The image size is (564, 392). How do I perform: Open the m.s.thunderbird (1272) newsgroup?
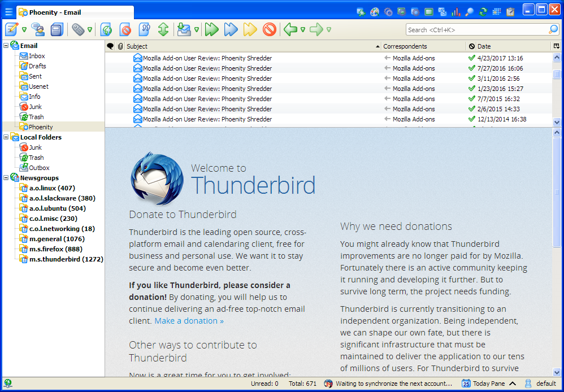(66, 259)
